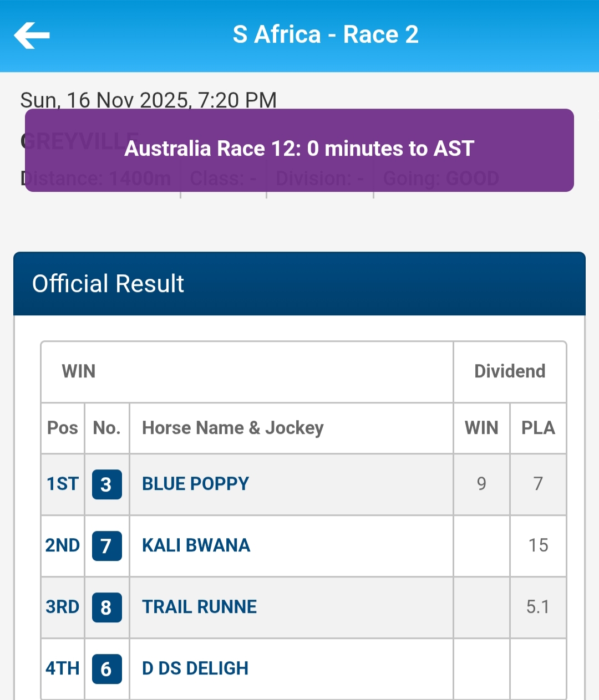599x700 pixels.
Task: Tap the 4TH position label
Action: [x=63, y=668]
